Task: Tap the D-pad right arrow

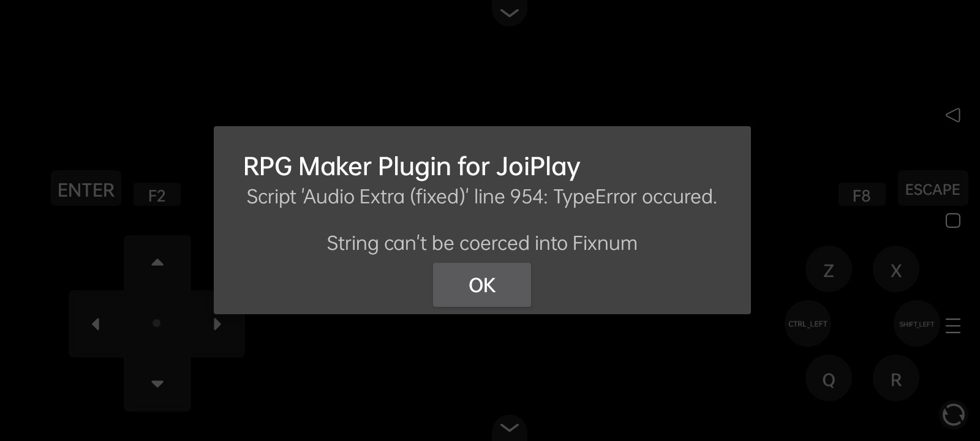Action: click(x=217, y=323)
